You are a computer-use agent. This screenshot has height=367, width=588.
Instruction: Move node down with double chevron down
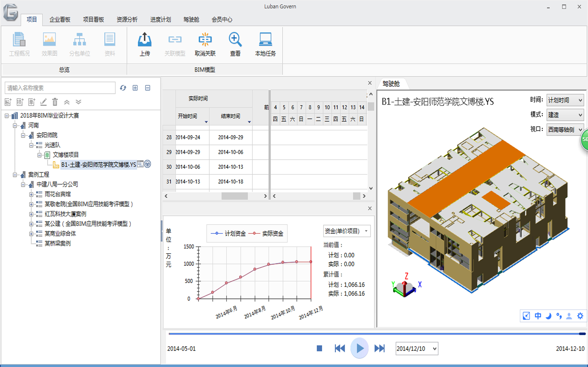(79, 102)
